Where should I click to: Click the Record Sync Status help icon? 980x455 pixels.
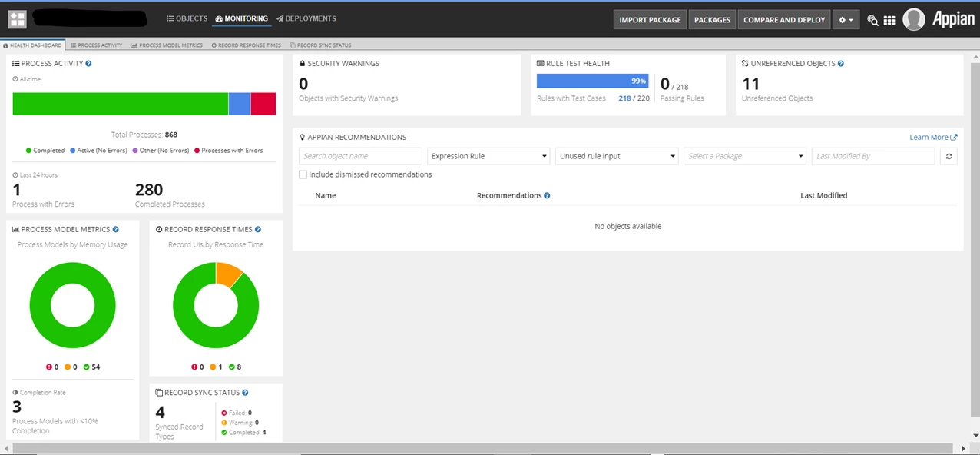pos(246,393)
